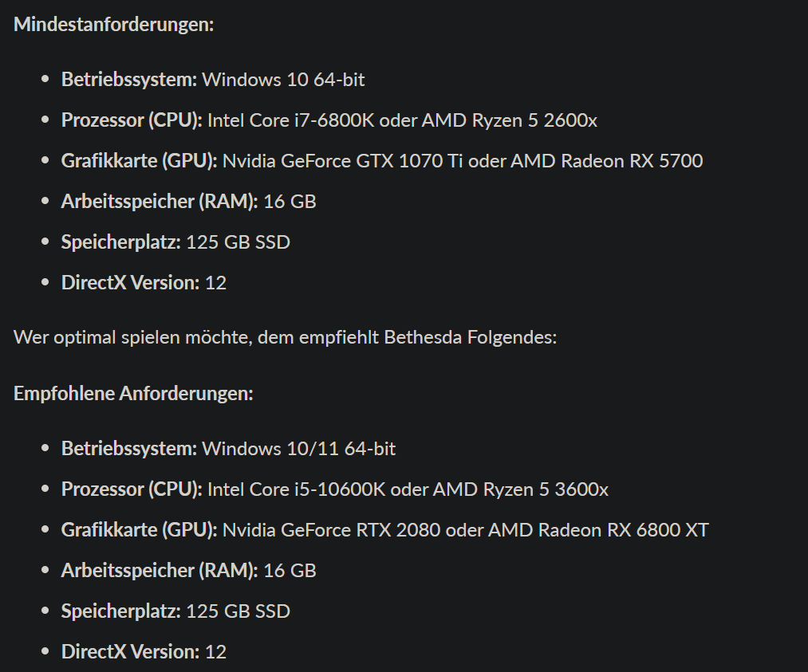Select the AMD Ryzen 5 2600x text

point(510,120)
